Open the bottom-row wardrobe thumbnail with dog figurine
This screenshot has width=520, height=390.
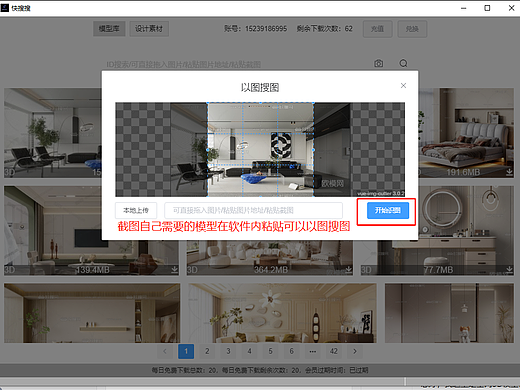[x=449, y=313]
